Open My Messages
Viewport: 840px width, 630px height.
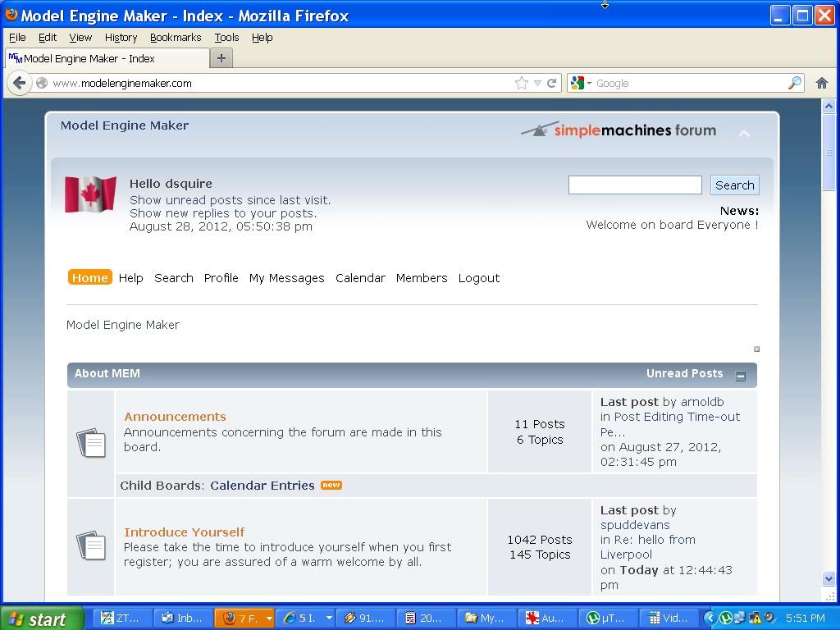[286, 278]
